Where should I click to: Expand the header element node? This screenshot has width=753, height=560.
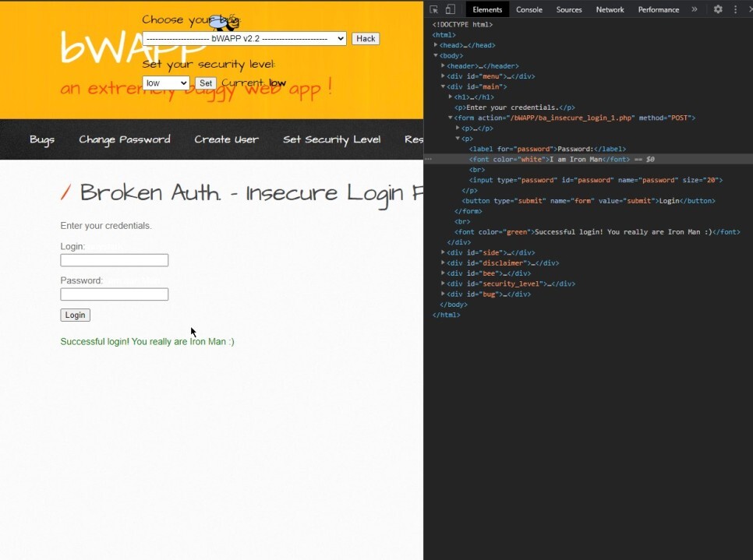[x=443, y=65]
